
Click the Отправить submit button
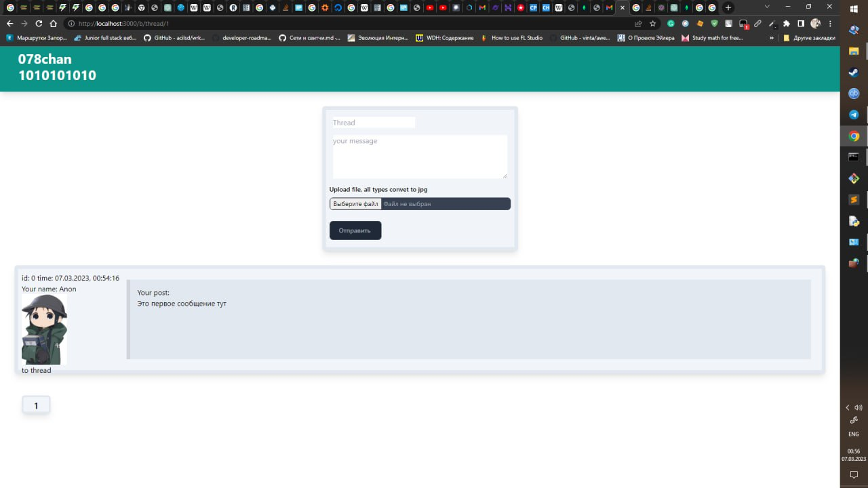(355, 230)
